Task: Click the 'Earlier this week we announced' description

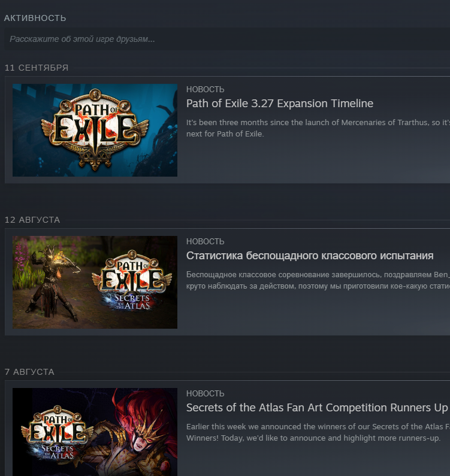Action: 318,432
